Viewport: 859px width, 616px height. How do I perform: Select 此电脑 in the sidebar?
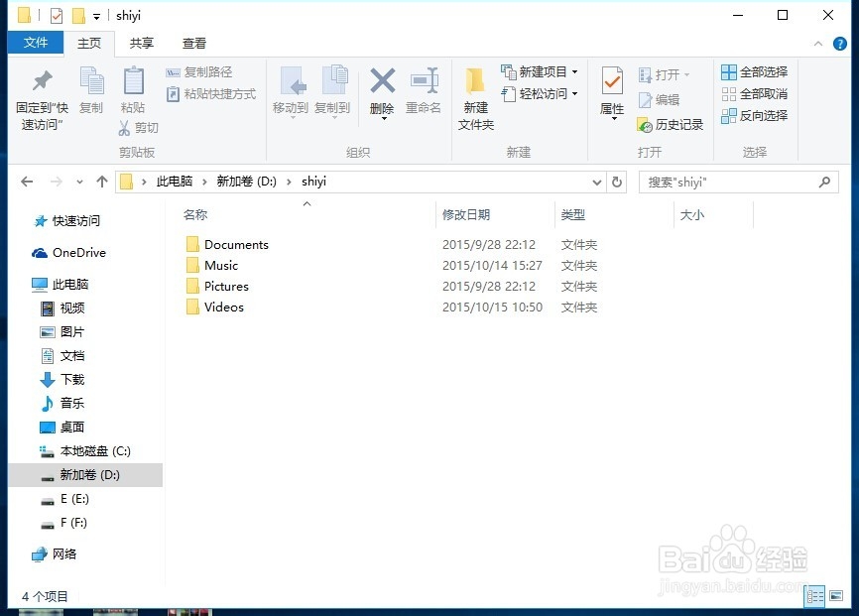(x=72, y=285)
